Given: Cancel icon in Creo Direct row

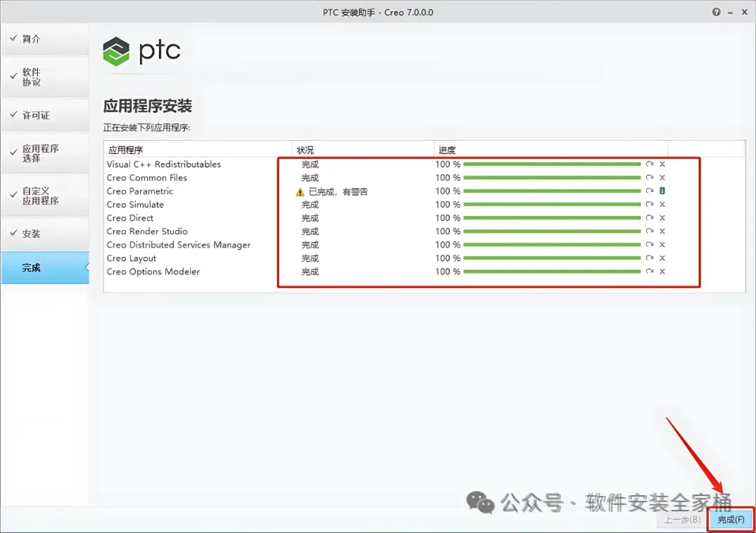Looking at the screenshot, I should coord(662,218).
